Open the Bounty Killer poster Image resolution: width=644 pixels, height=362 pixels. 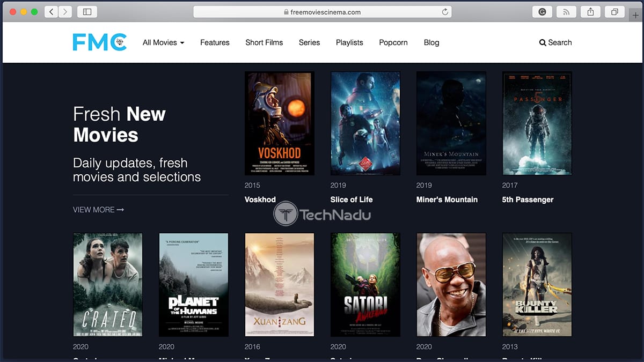click(537, 285)
